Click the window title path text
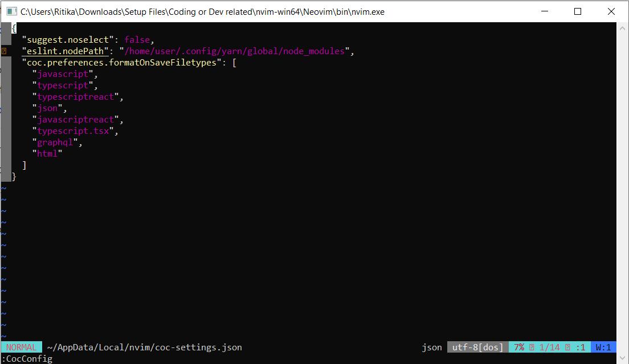 point(203,11)
